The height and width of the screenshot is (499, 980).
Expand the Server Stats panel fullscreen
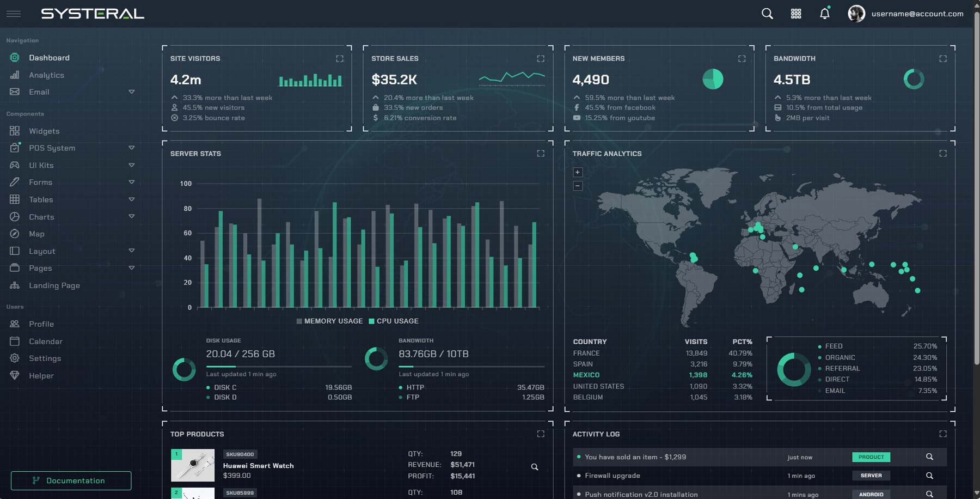coord(541,154)
